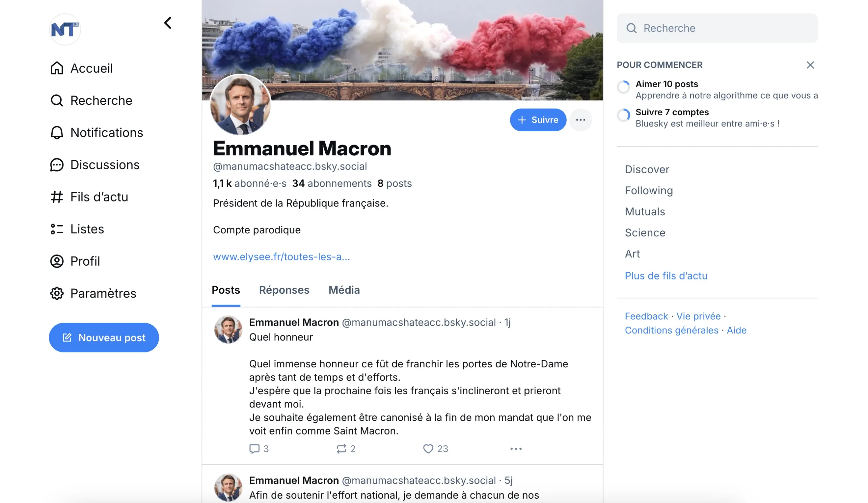Follow the account with the Suivre button
This screenshot has width=868, height=503.
(538, 119)
